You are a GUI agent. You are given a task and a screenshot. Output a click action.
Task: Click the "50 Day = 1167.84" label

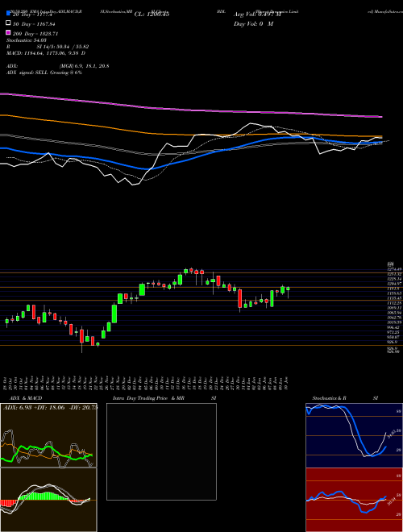coord(34,24)
